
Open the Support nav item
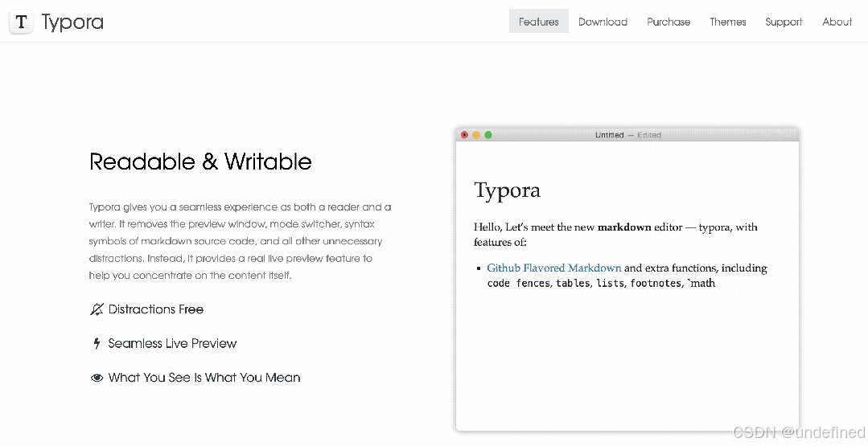pos(784,23)
